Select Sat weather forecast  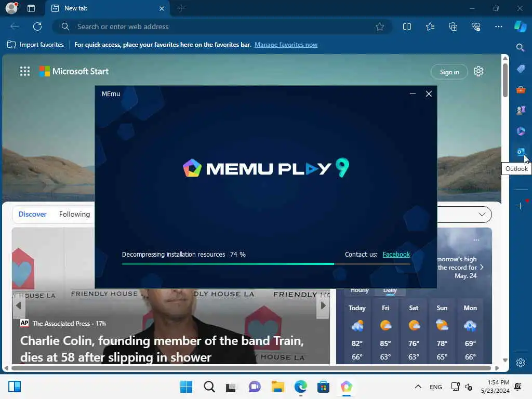[x=414, y=332]
